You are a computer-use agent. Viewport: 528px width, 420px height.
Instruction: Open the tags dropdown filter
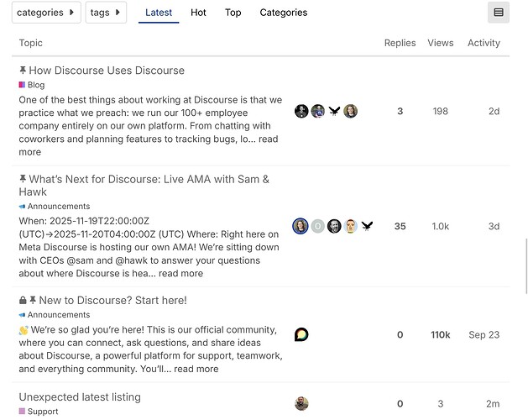pos(106,13)
